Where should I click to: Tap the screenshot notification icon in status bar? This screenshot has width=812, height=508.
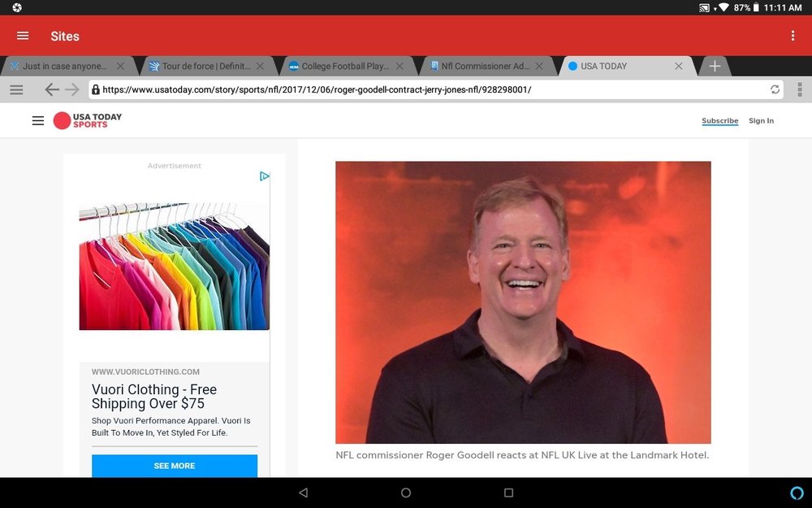tap(17, 7)
